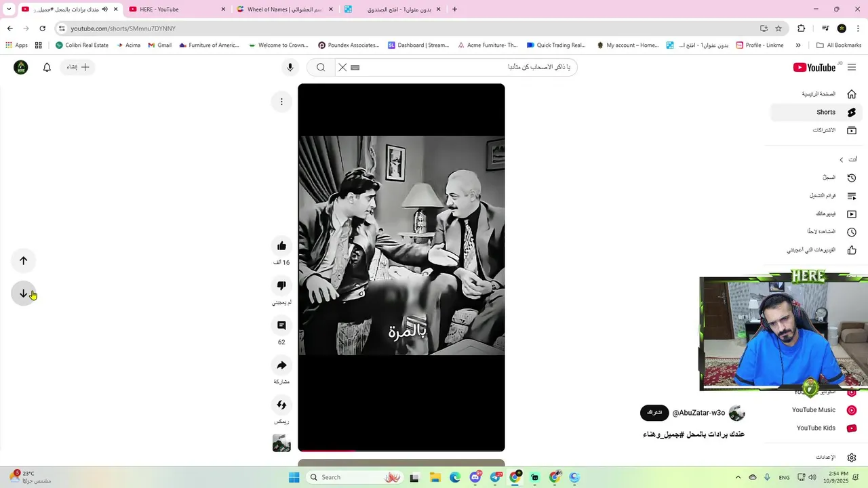Dislike the short with thumbs down
Screen dimensions: 868x488
281,285
